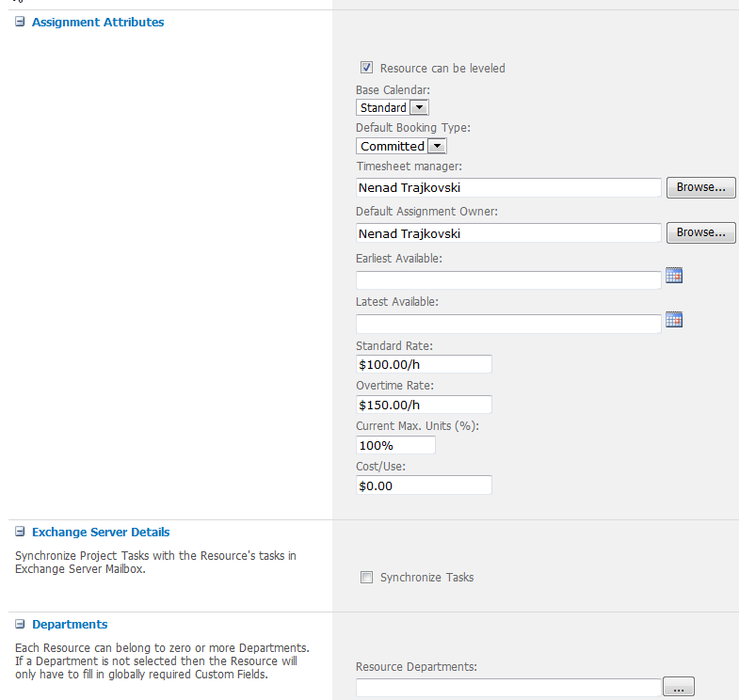The image size is (739, 700).
Task: Browse for a Timesheet manager
Action: (700, 188)
